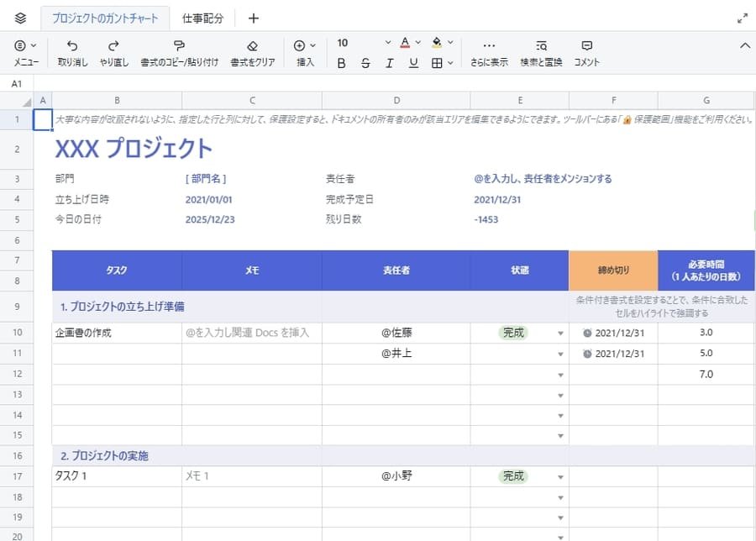Viewport: 756px width, 541px height.
Task: Add a new sheet with the plus button
Action: pyautogui.click(x=253, y=17)
